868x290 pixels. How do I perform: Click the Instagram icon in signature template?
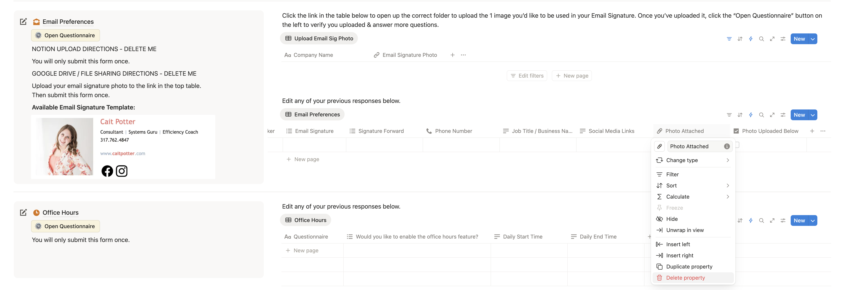[x=122, y=171]
